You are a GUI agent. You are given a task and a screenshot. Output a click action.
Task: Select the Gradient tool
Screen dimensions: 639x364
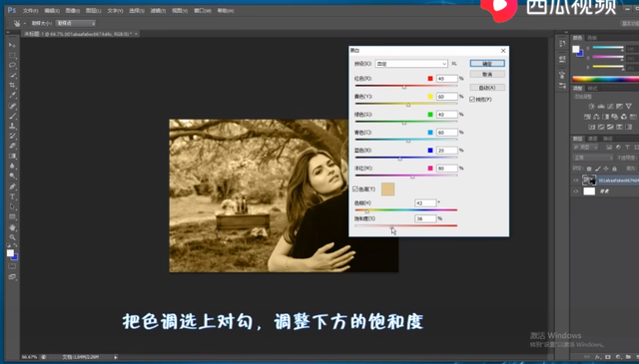pyautogui.click(x=12, y=156)
